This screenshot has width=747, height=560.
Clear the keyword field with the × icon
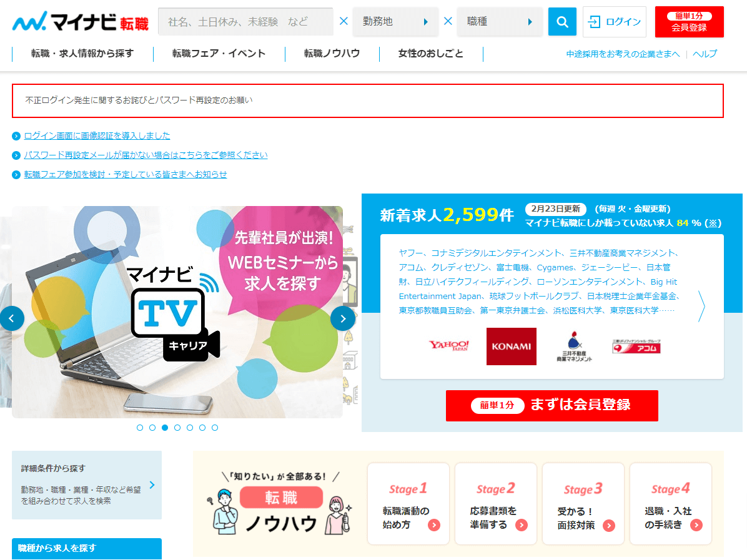343,21
